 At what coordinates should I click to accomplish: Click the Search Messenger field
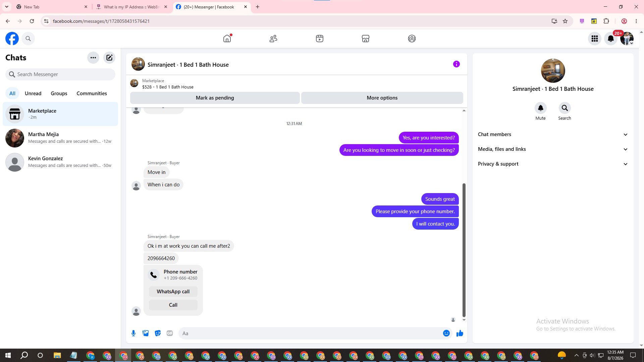coord(60,74)
